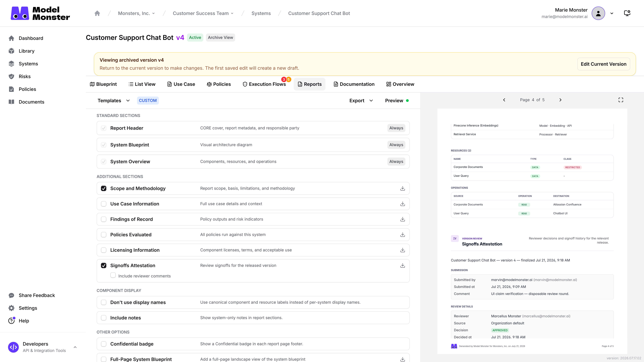644x362 pixels.
Task: Enable the Confidential badge option
Action: (104, 344)
